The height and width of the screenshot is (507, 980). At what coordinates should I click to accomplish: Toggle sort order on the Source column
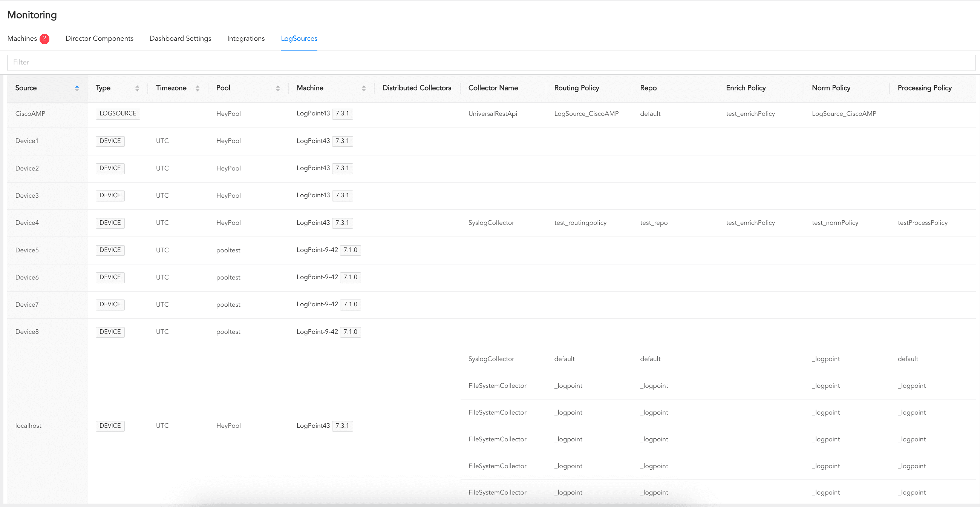77,88
